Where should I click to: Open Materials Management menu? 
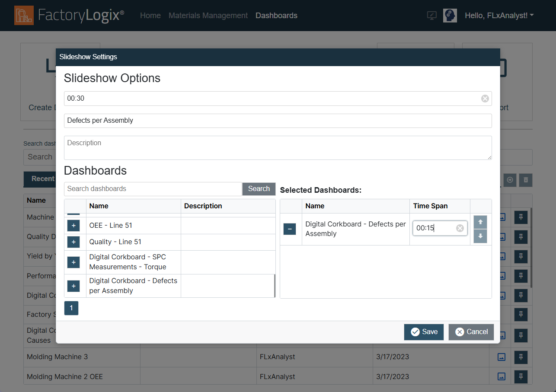pyautogui.click(x=208, y=16)
